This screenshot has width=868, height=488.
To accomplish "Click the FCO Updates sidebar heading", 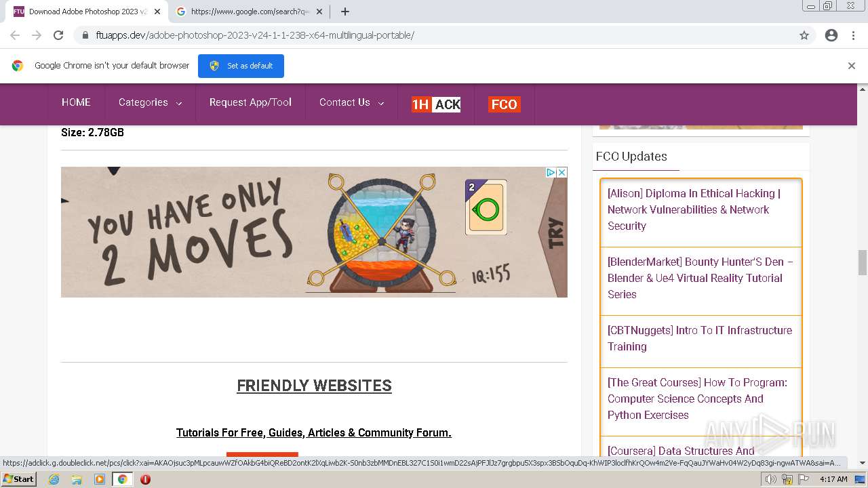I will click(x=631, y=156).
